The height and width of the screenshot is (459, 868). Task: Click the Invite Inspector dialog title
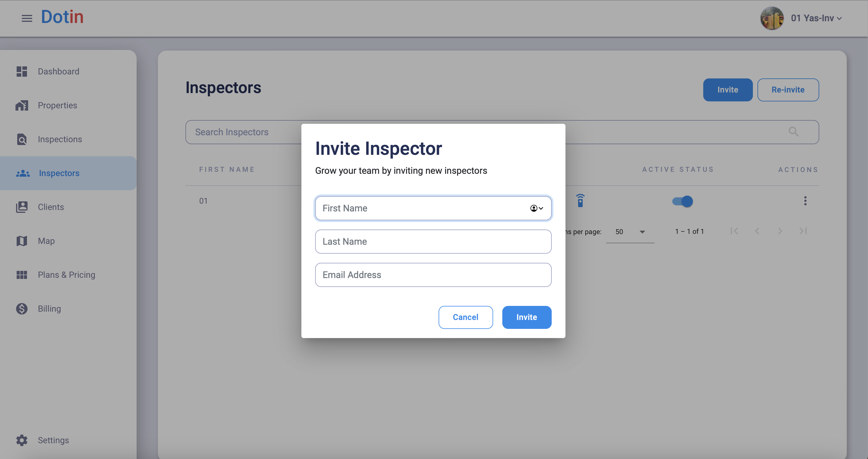pos(378,149)
